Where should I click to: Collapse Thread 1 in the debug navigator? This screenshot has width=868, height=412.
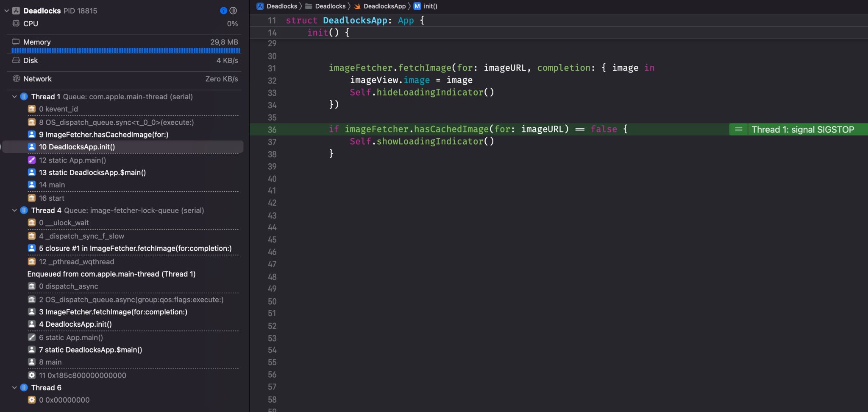14,96
